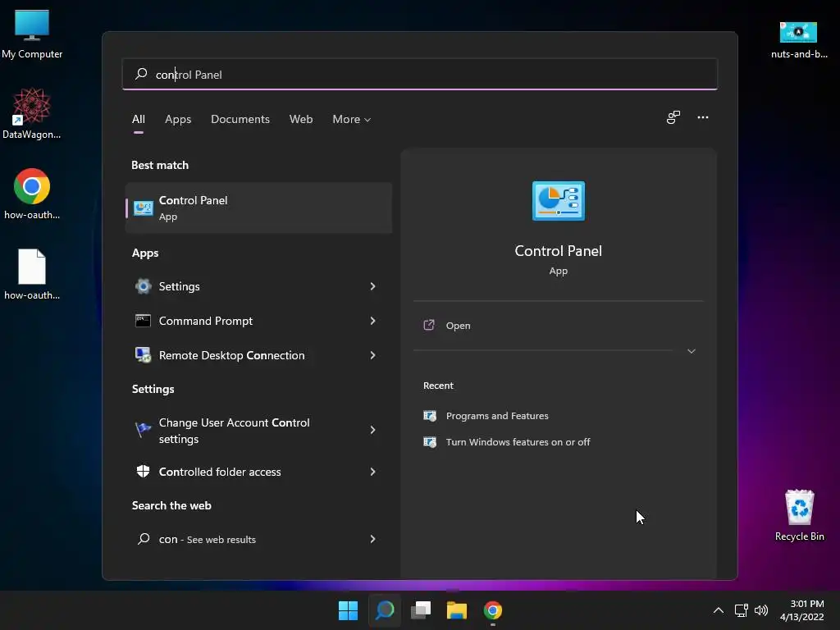Screen dimensions: 840x630
Task: Open Chrome from the taskbar
Action: point(493,610)
